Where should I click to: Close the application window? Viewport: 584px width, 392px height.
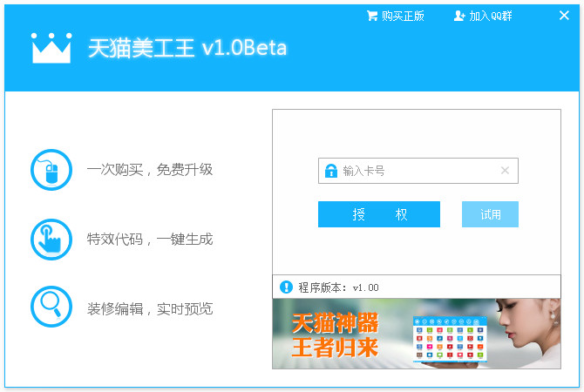[564, 16]
